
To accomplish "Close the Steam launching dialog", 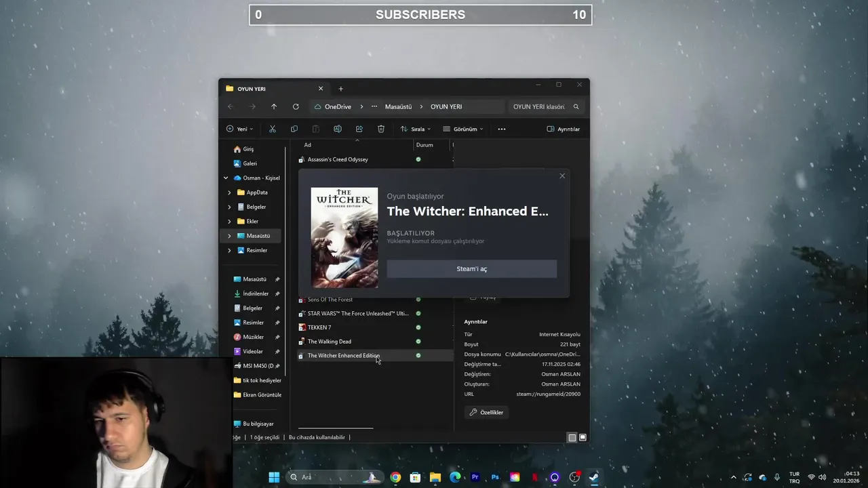I will [562, 176].
